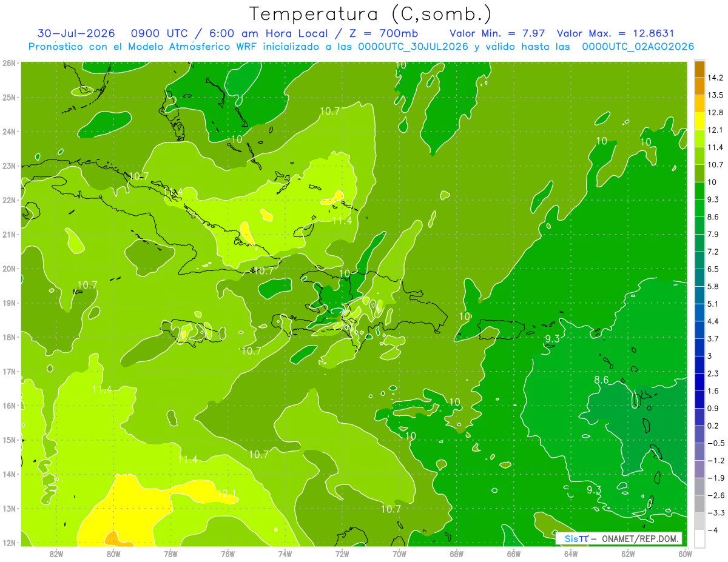This screenshot has width=728, height=562.
Task: Click the "14.2" colorbar label
Action: tap(716, 78)
